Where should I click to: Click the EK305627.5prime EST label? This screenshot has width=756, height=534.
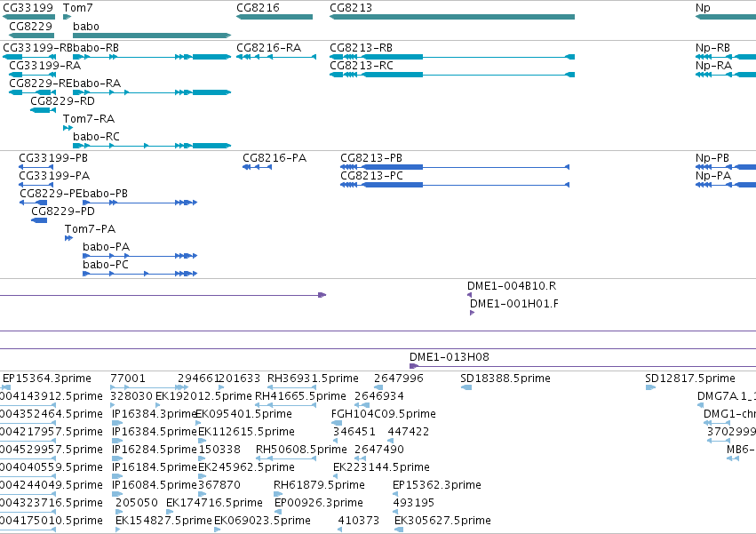tap(442, 522)
